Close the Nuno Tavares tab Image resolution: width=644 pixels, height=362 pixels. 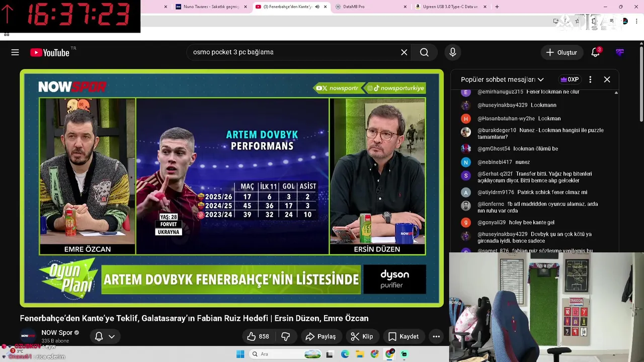click(246, 7)
